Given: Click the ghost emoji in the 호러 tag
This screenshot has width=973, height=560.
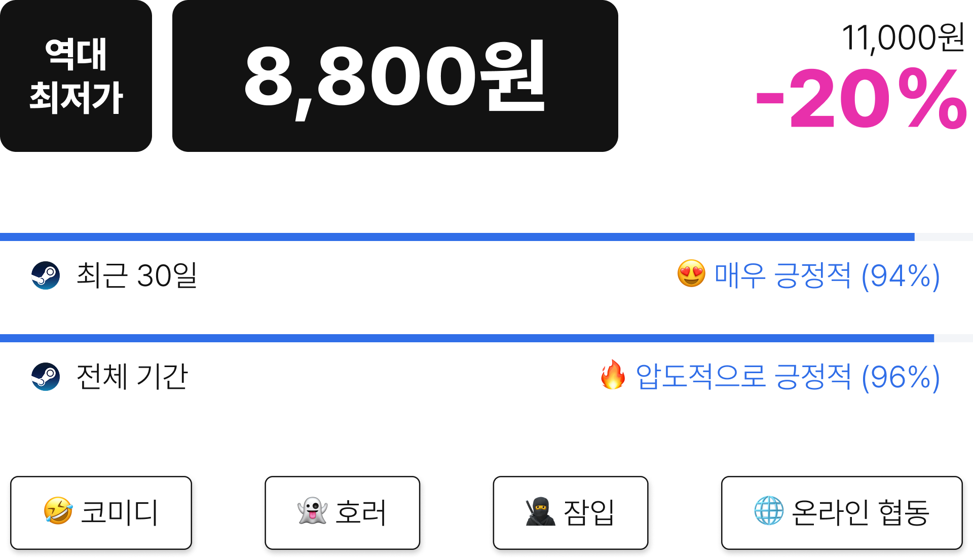Looking at the screenshot, I should pyautogui.click(x=312, y=511).
